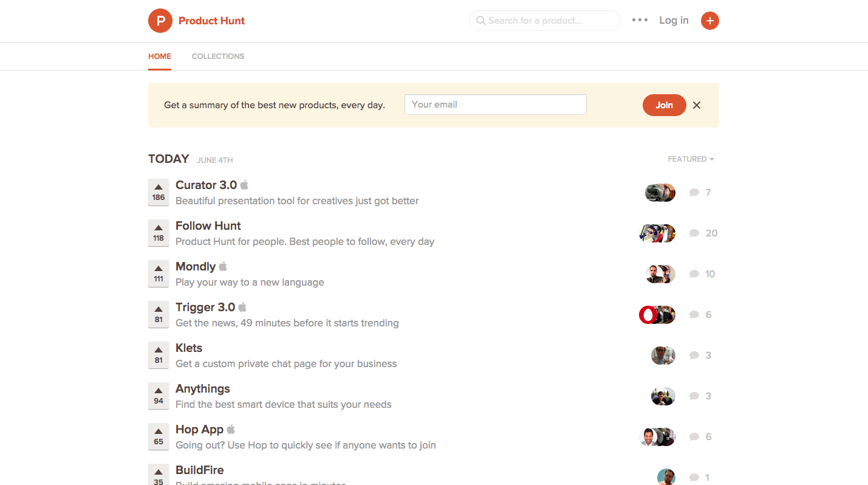The height and width of the screenshot is (485, 868).
Task: Click the avatars on the Anythings row
Action: [663, 396]
